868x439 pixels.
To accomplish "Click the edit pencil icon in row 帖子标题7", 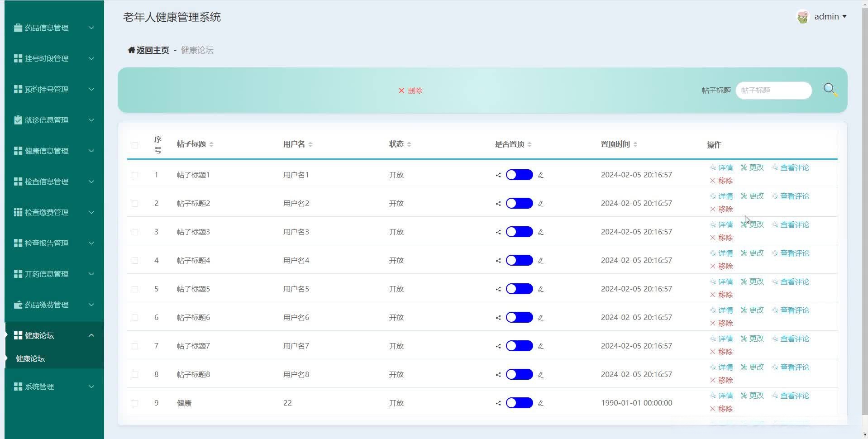I will click(540, 346).
